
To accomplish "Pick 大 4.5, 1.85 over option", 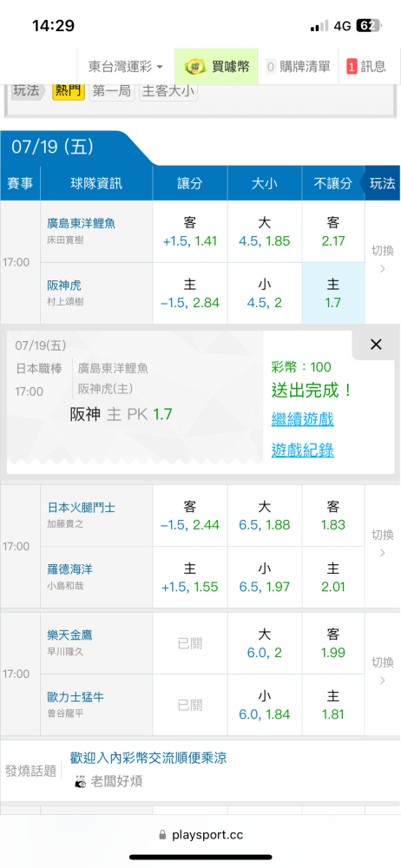I will (265, 232).
